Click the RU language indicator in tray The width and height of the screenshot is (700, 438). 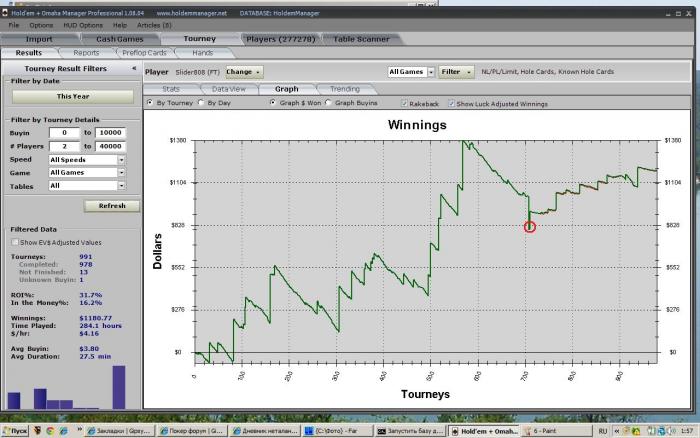(x=603, y=431)
